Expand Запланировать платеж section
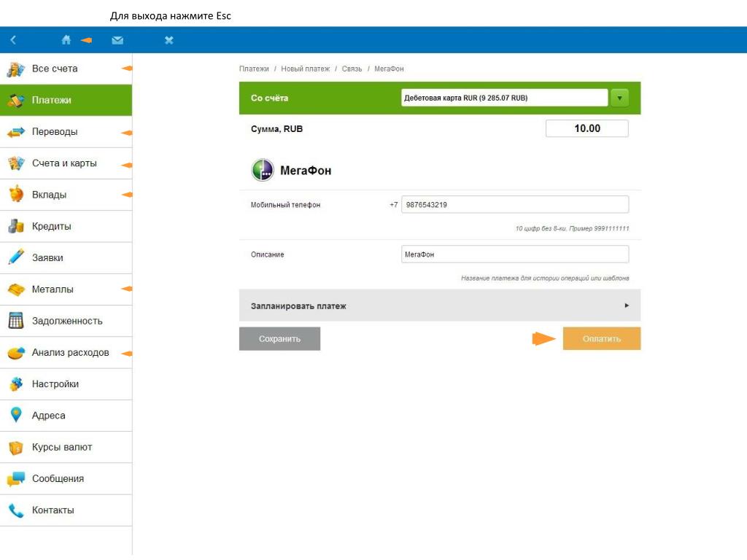 coord(440,306)
